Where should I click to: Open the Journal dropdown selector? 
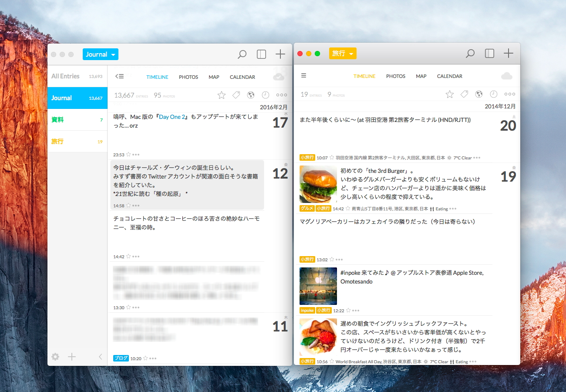(101, 54)
